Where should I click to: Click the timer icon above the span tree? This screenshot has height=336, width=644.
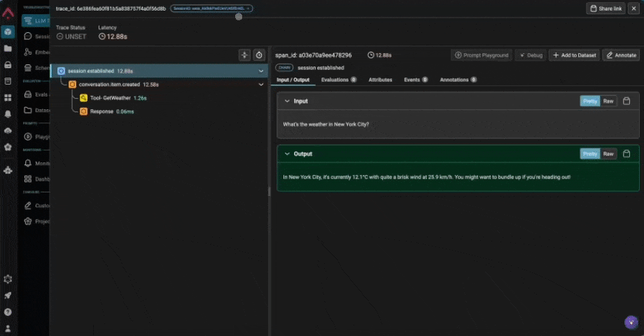coord(259,55)
